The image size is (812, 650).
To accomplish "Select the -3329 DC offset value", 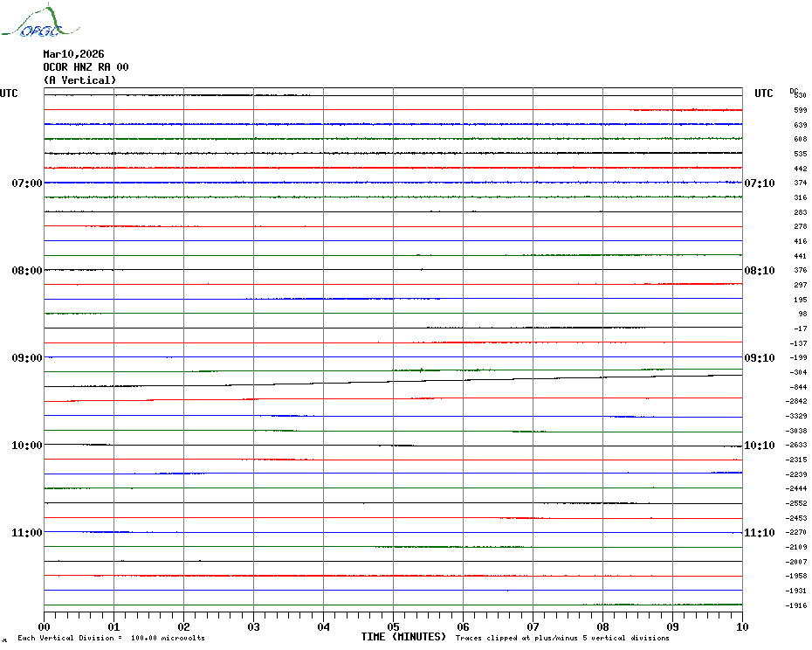I will click(x=798, y=417).
